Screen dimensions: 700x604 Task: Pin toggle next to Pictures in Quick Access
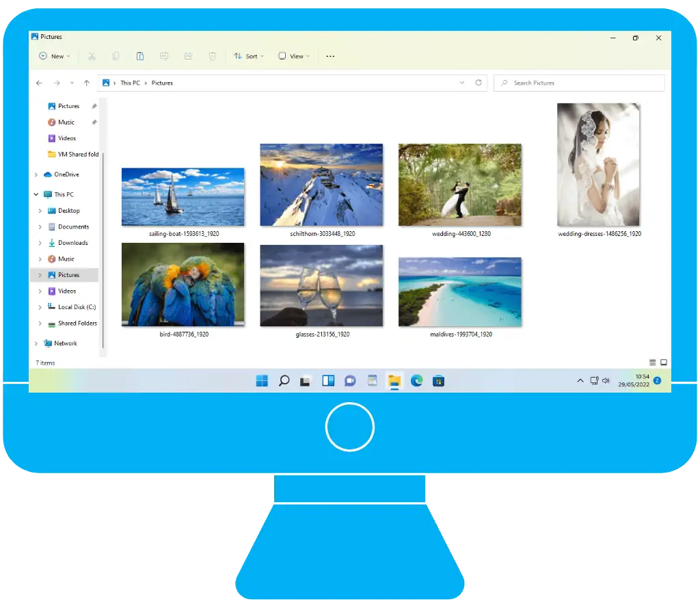(x=96, y=106)
